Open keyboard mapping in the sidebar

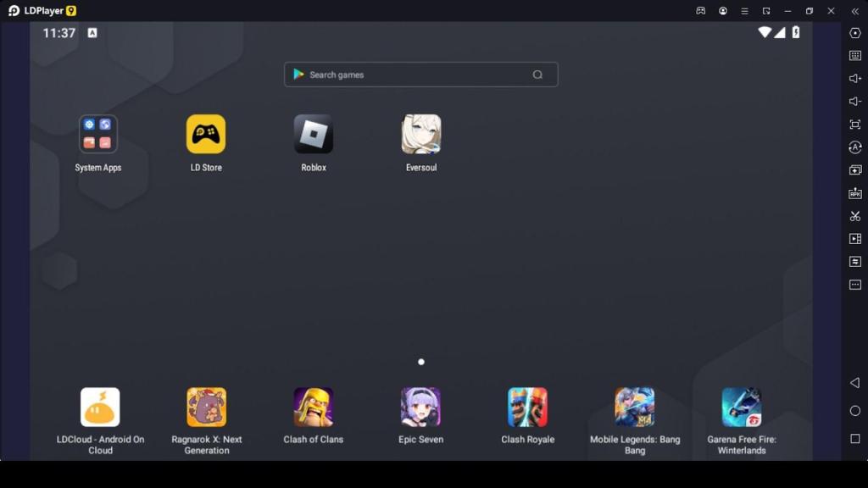[x=854, y=56]
